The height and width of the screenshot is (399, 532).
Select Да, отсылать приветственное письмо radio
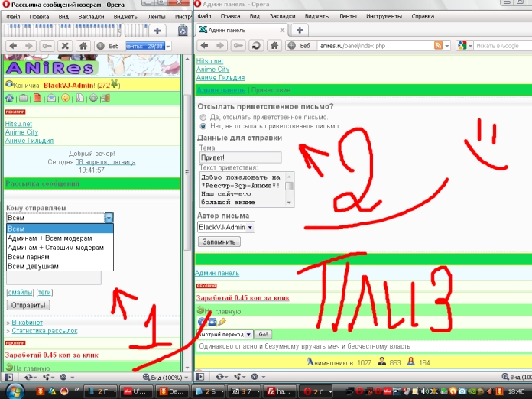pos(203,118)
